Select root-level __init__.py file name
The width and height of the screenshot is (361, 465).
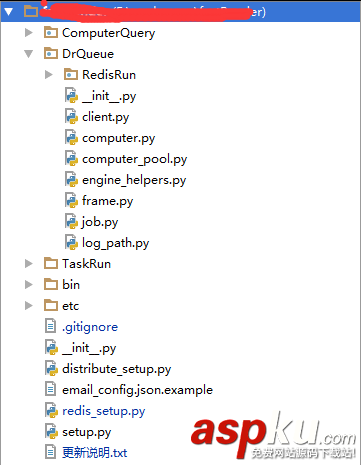point(89,348)
